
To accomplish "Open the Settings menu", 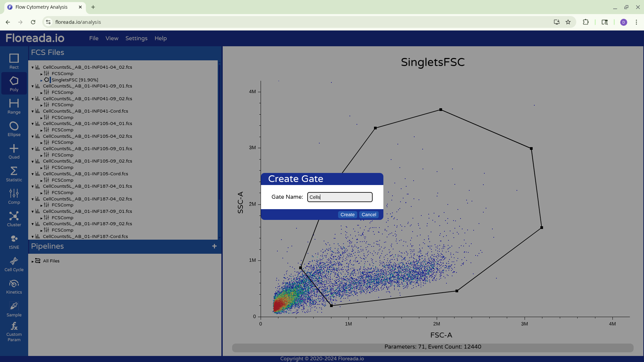I will tap(136, 38).
